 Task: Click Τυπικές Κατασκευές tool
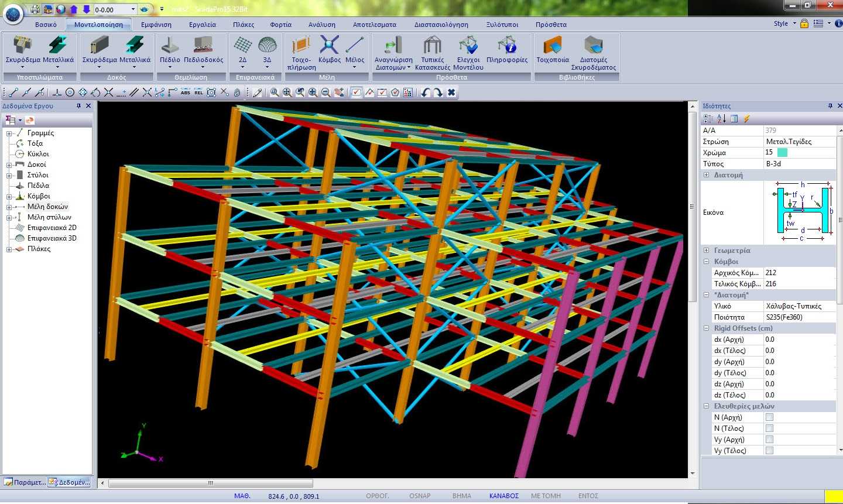[x=433, y=53]
